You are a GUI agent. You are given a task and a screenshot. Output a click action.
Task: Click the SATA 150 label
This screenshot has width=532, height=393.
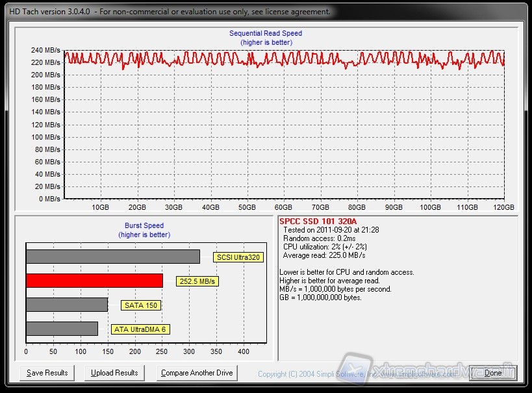[140, 305]
